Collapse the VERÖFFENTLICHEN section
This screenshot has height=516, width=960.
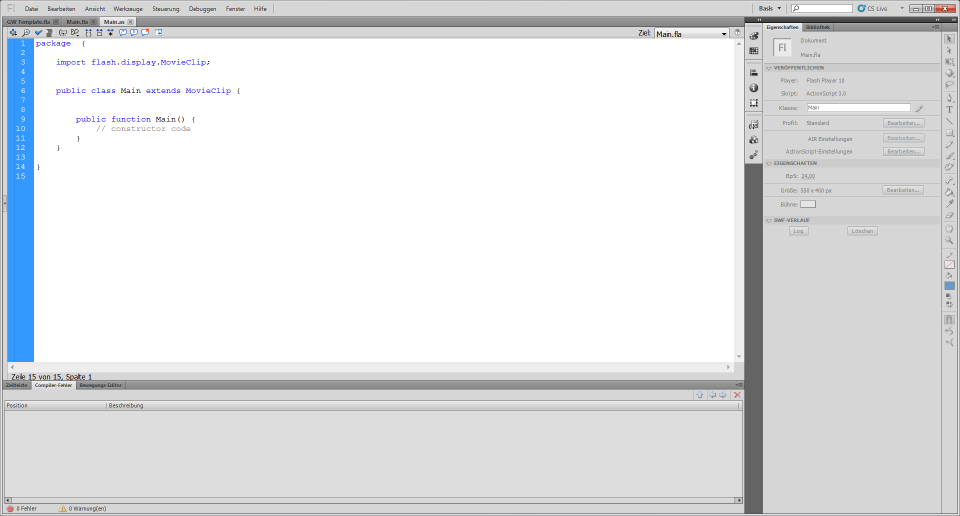tap(768, 68)
